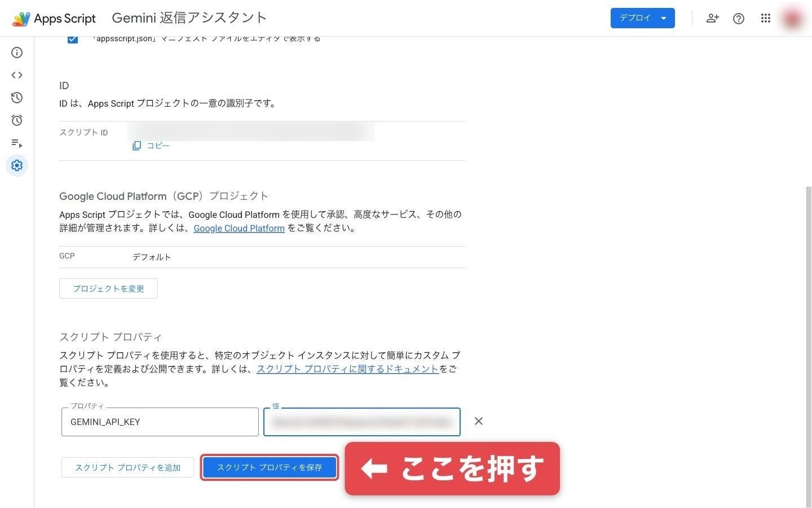Open the デプロイ dropdown
Viewport: 812px width, 508px height.
[643, 18]
